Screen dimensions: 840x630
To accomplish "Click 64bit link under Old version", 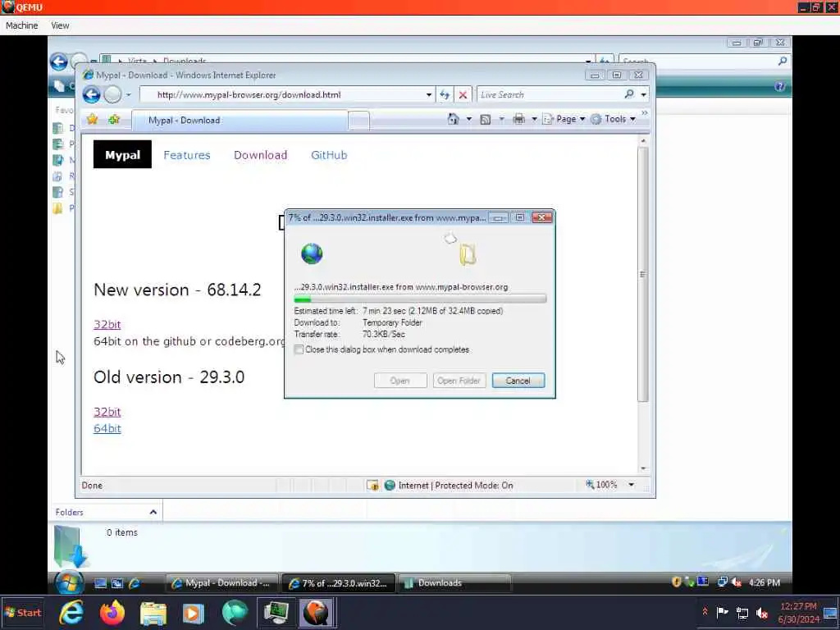I will (107, 428).
